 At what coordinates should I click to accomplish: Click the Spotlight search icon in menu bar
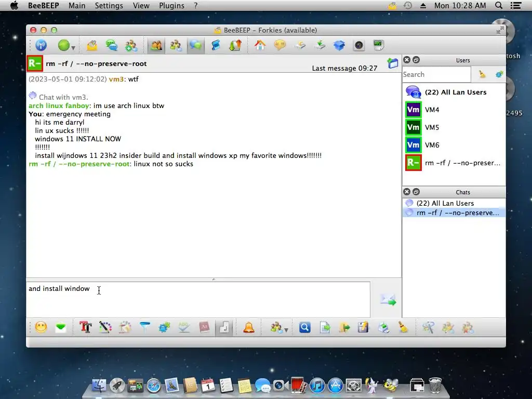click(x=499, y=5)
